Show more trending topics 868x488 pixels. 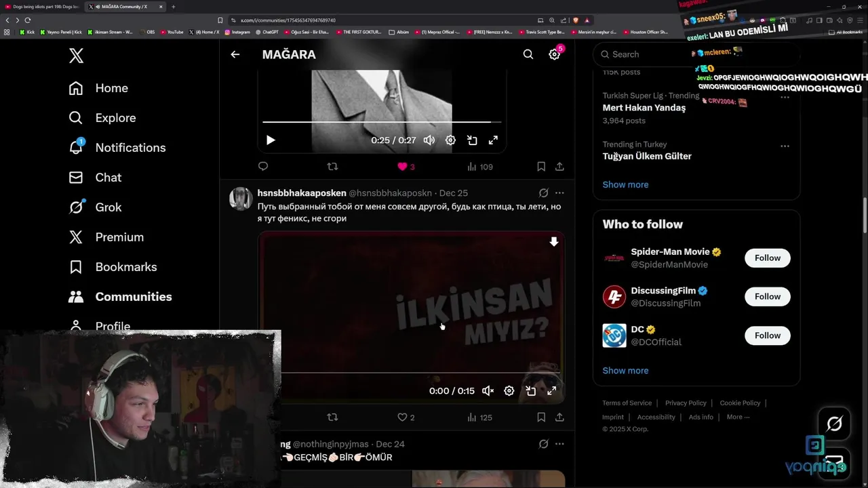625,184
